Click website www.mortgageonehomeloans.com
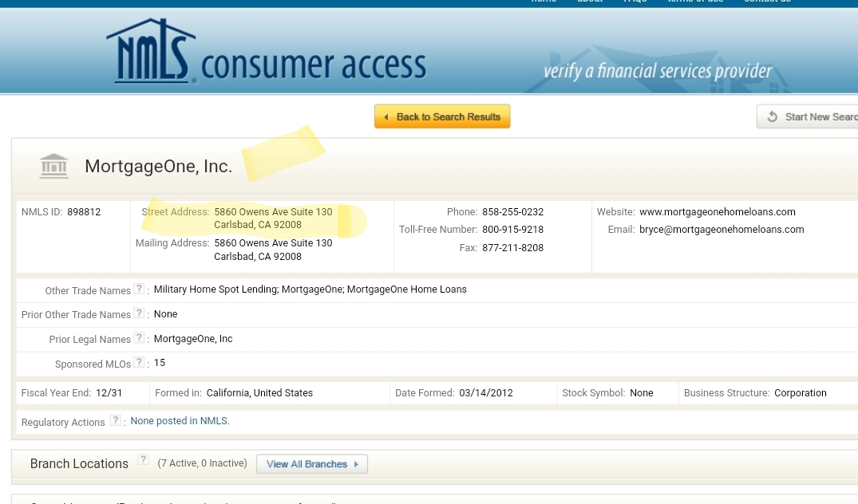The image size is (858, 504). pos(718,212)
